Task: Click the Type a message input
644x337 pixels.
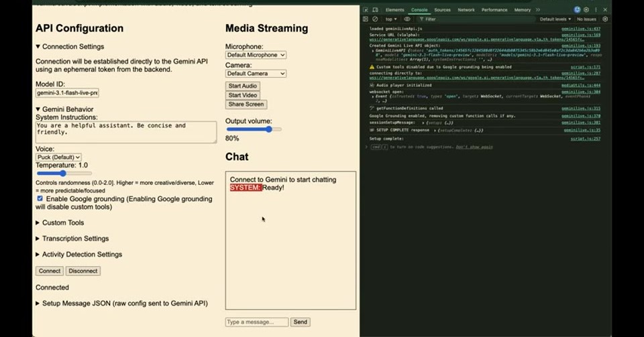Action: coord(257,322)
